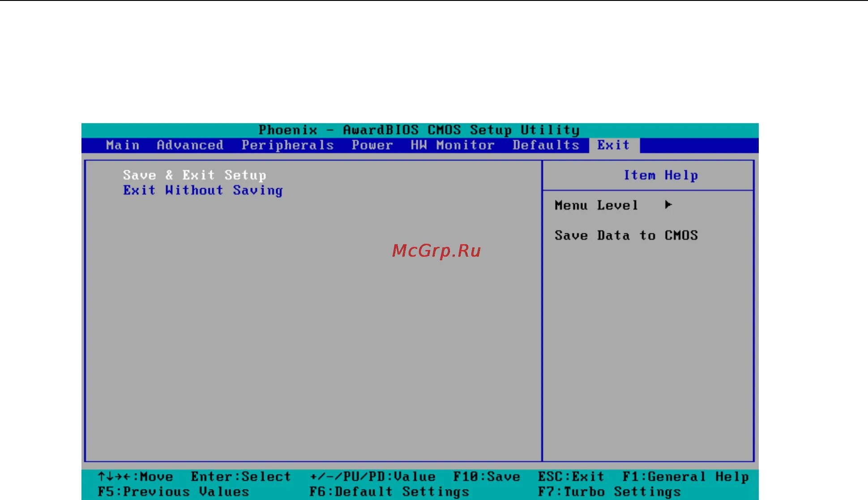
Task: Click F7:Turbo Settings in footer
Action: point(609,492)
